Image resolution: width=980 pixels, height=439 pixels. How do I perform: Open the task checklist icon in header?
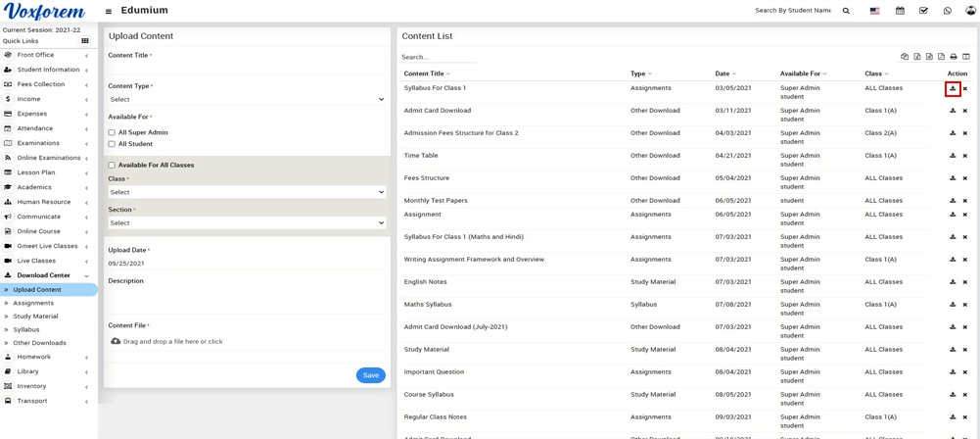pyautogui.click(x=923, y=11)
